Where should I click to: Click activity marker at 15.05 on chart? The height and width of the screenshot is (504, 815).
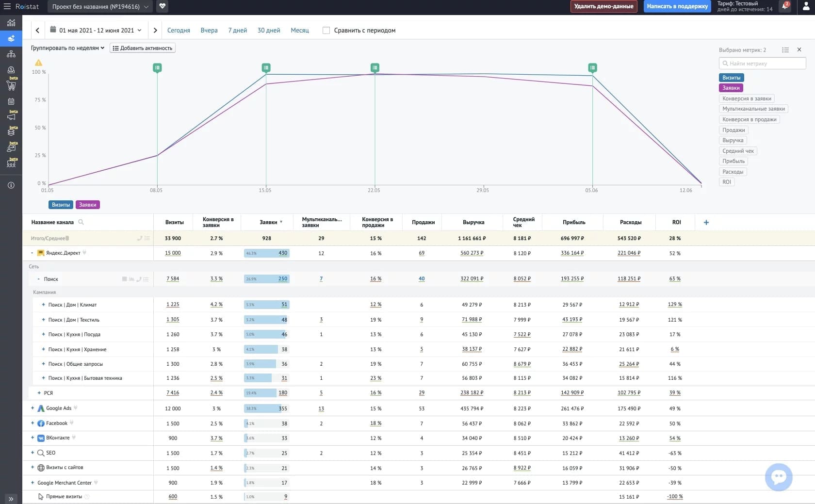(266, 68)
